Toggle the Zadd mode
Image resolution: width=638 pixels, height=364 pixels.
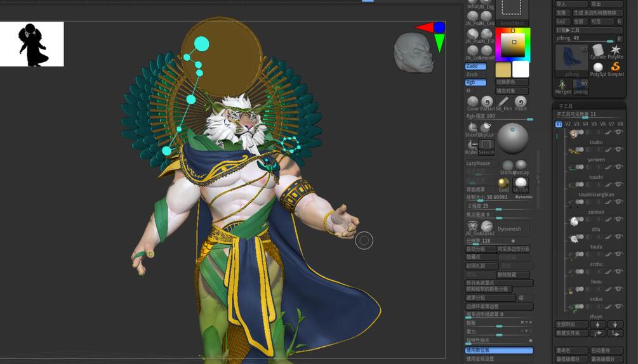(475, 66)
